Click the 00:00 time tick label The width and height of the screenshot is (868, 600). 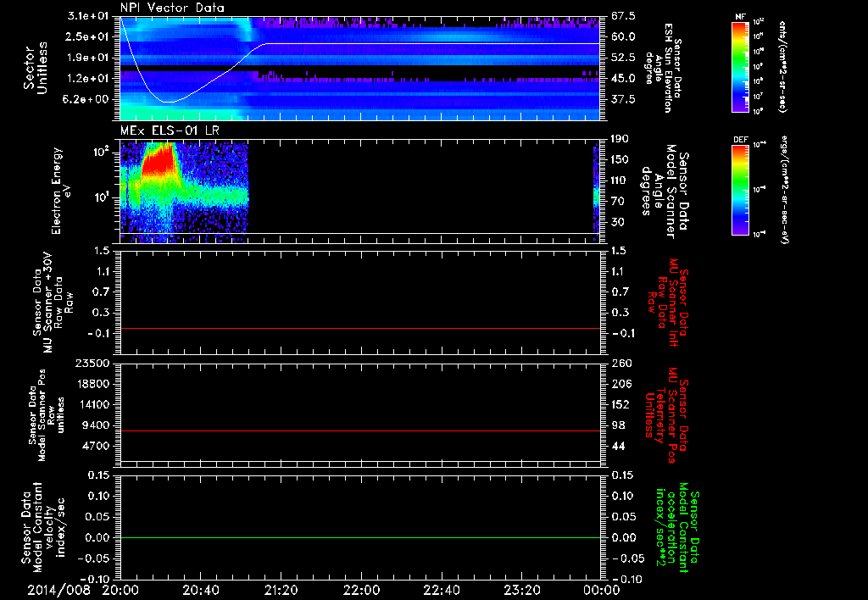(601, 591)
